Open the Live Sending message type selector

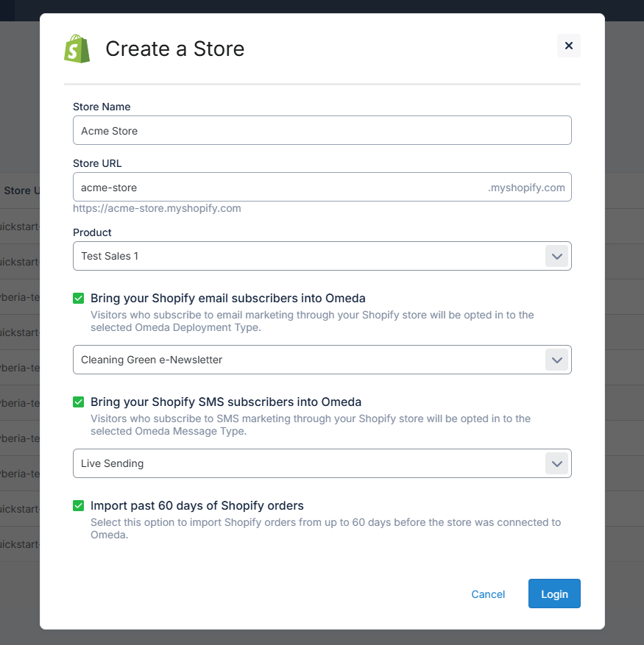322,463
